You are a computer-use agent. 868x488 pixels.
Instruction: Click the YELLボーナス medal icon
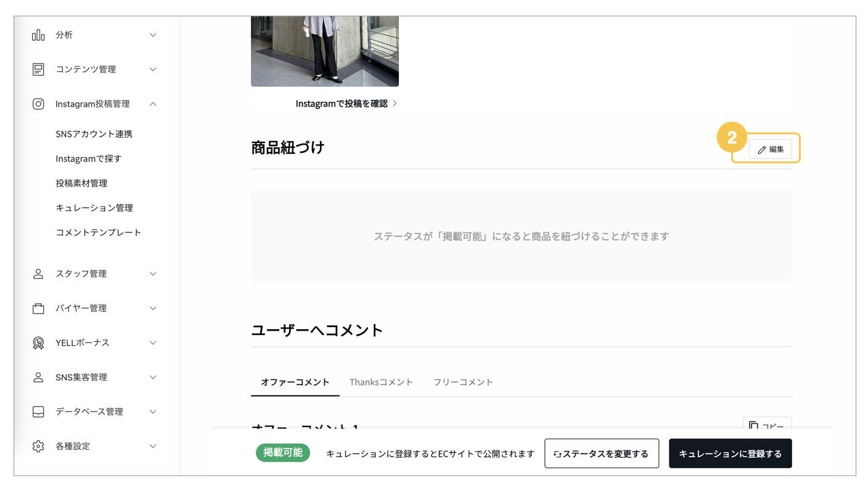(x=38, y=343)
